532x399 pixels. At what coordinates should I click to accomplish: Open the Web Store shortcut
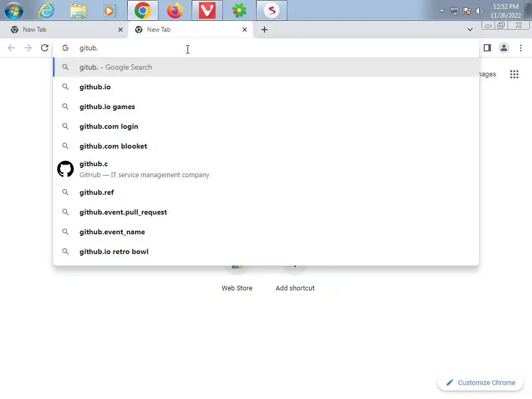tap(237, 288)
